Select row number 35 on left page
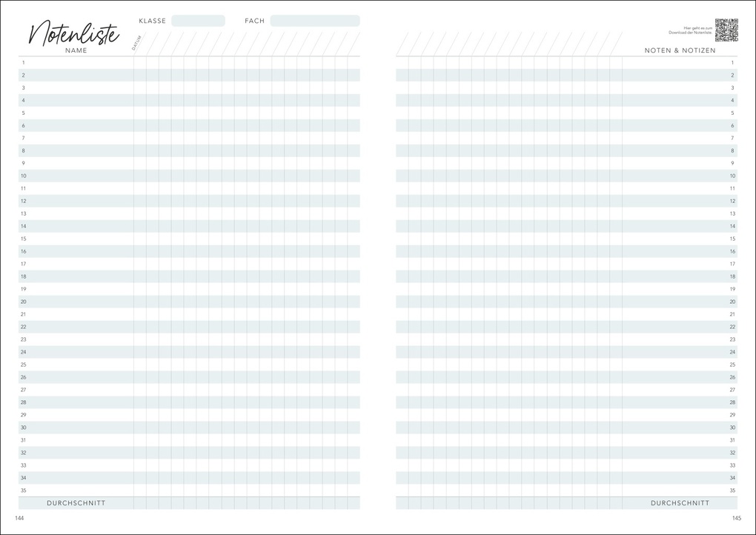Viewport: 756px width, 535px height. click(x=23, y=491)
